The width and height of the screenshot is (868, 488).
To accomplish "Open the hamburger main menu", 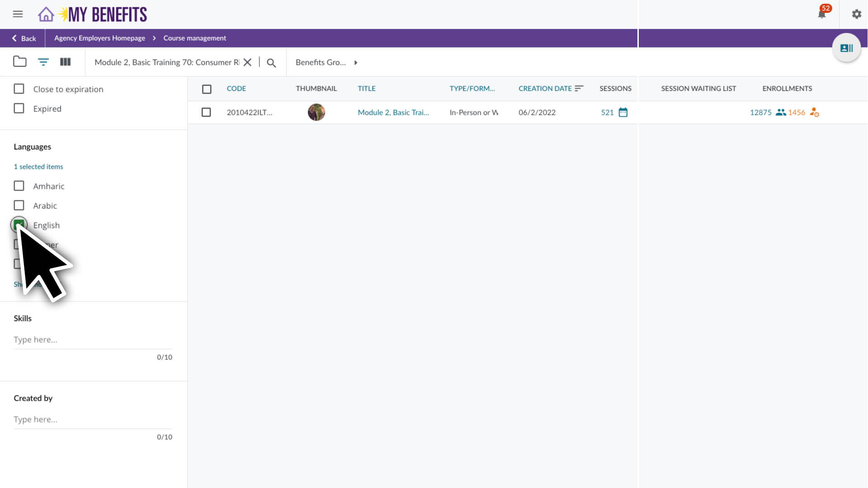I will click(x=18, y=14).
